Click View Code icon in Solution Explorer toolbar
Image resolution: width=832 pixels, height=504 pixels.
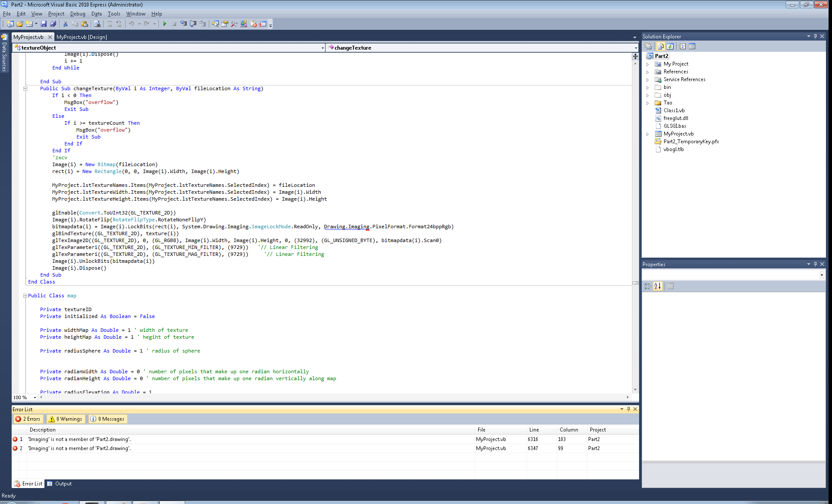pyautogui.click(x=683, y=46)
